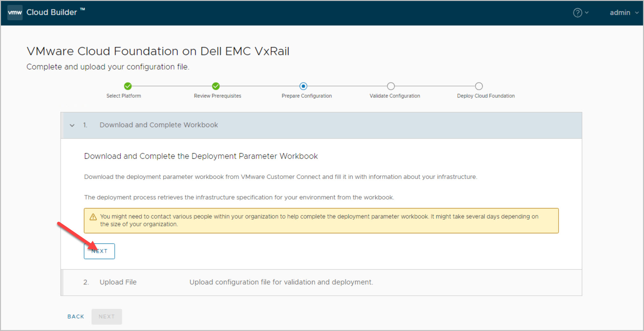Expand the Upload File section
This screenshot has width=644, height=331.
click(x=118, y=282)
